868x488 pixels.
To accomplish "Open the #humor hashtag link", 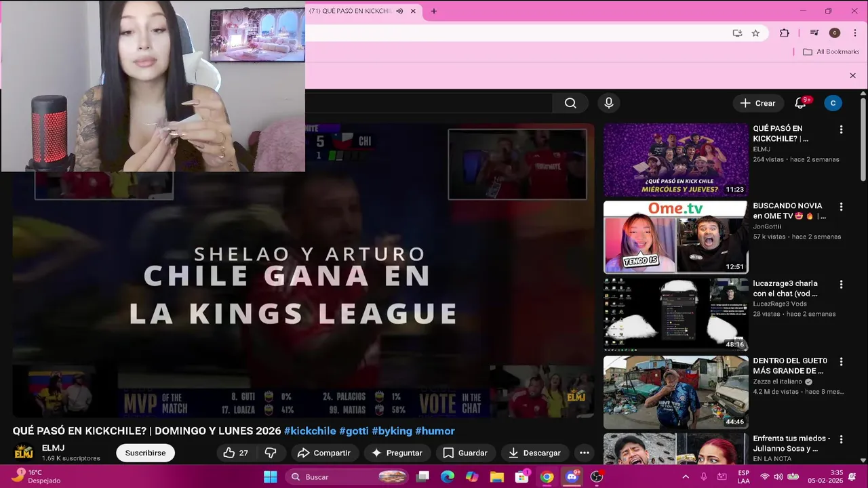I will (435, 431).
